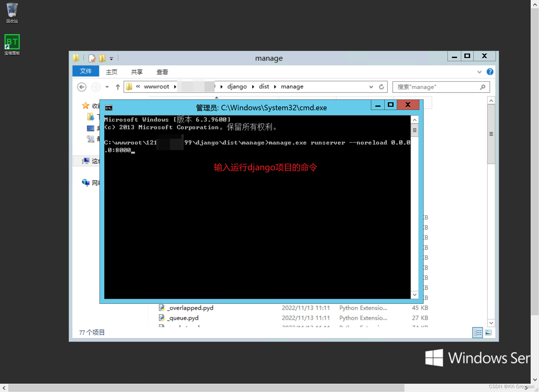Refresh the manage folder view
This screenshot has height=392, width=539.
(x=381, y=87)
